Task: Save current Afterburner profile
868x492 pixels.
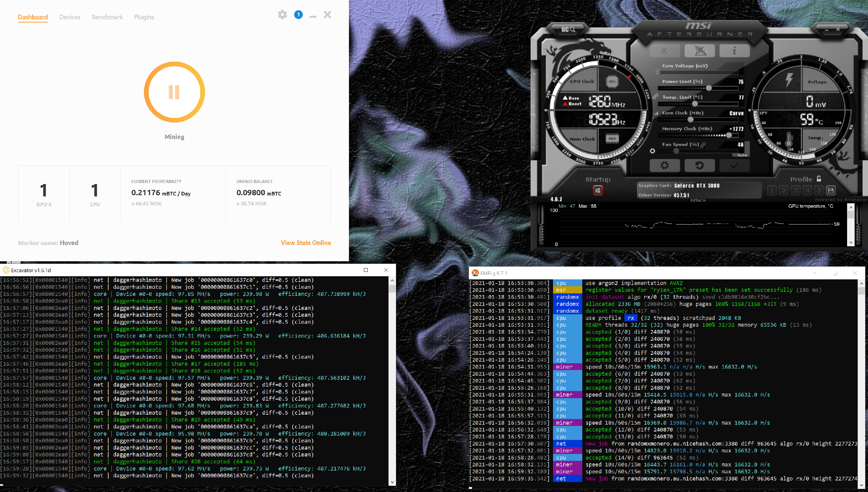Action: [x=831, y=191]
